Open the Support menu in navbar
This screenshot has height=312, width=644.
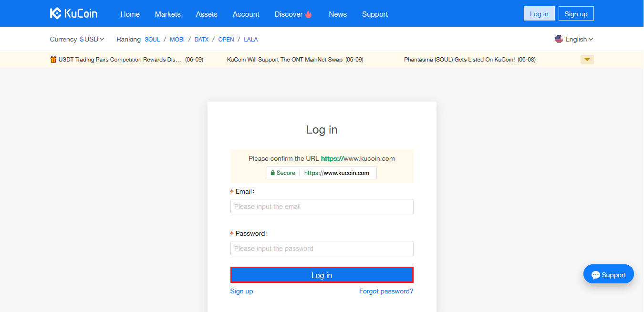[375, 14]
